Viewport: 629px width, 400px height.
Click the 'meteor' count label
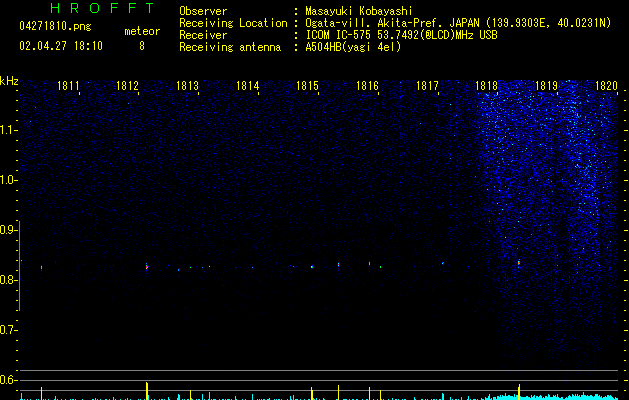[x=142, y=31]
